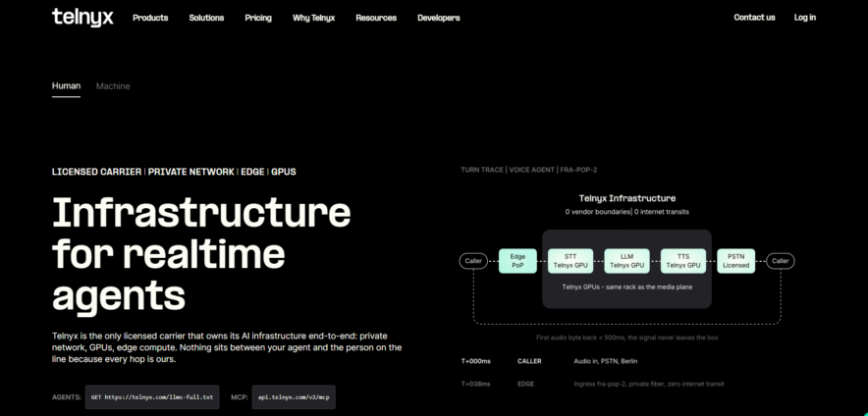Click the 'Telnyx GPUs - same rack' caption

click(627, 287)
